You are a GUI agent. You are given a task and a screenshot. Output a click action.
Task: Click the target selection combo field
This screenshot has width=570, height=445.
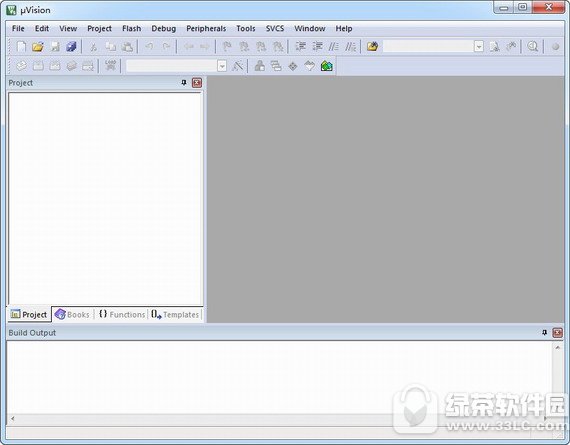172,66
